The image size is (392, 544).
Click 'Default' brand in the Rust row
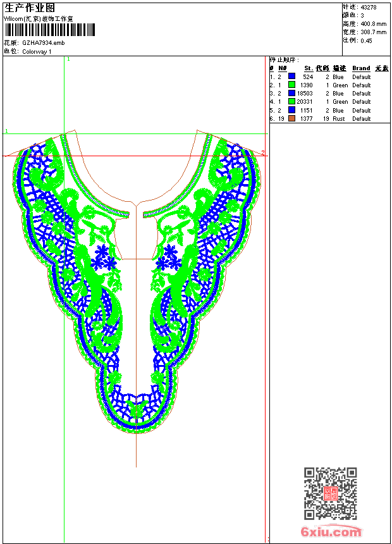362,119
